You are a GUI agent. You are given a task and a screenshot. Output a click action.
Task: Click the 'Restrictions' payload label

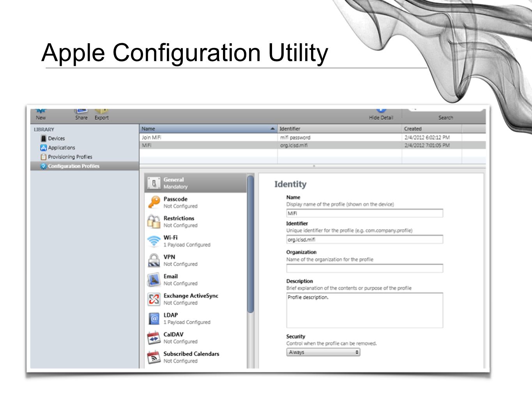(179, 218)
